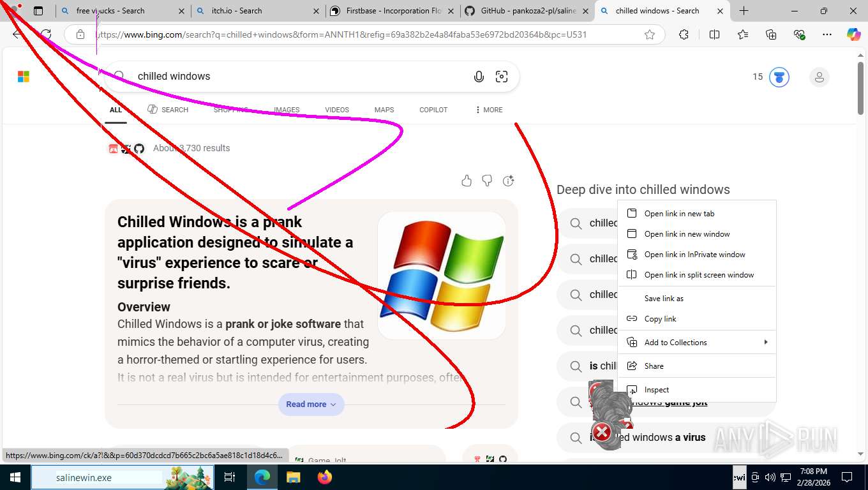Select the IMAGES tab
Viewport: 868px width, 490px height.
[x=287, y=110]
